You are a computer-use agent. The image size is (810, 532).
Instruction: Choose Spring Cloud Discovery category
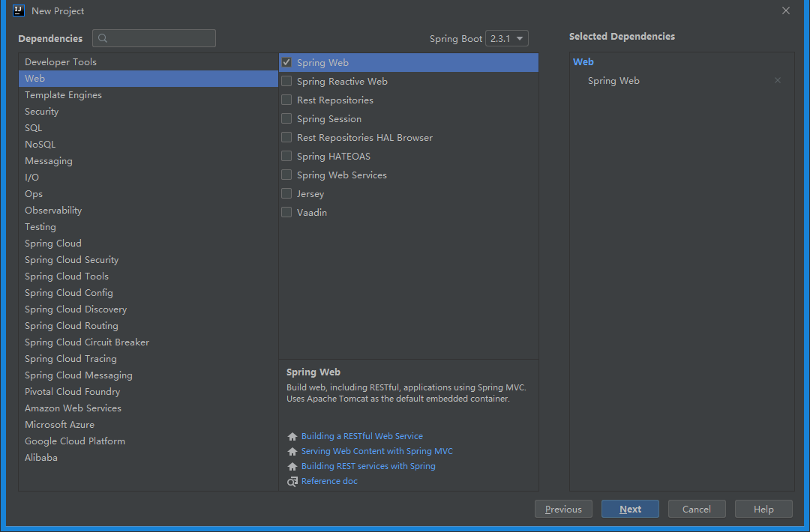(148, 309)
